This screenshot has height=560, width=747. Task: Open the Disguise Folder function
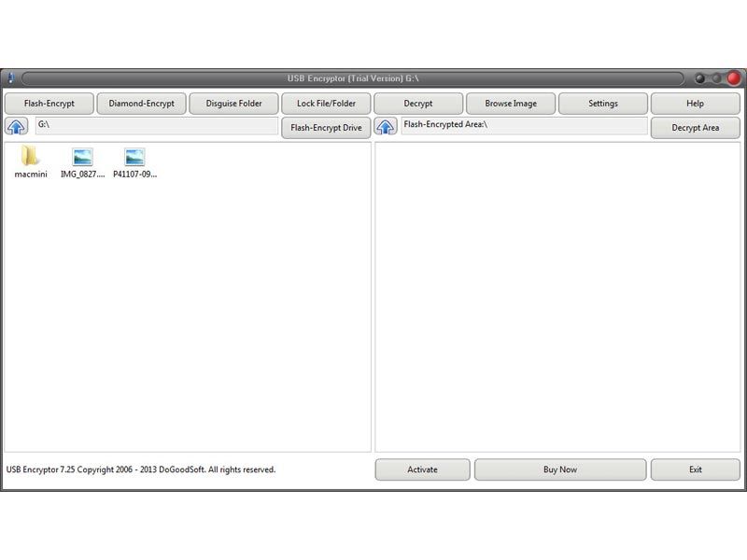coord(233,104)
